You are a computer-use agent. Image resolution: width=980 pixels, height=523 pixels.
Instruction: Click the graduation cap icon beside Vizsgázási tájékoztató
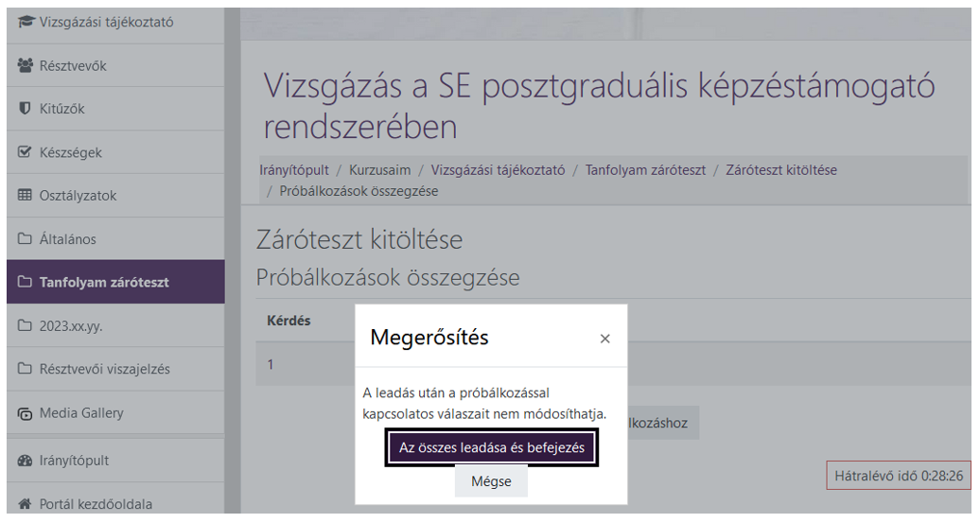click(x=26, y=22)
